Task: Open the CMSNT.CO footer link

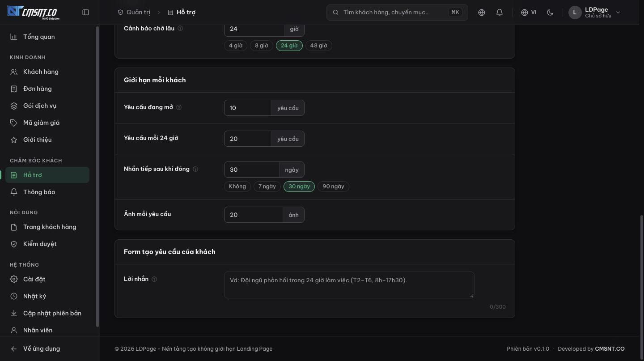Action: (610, 349)
